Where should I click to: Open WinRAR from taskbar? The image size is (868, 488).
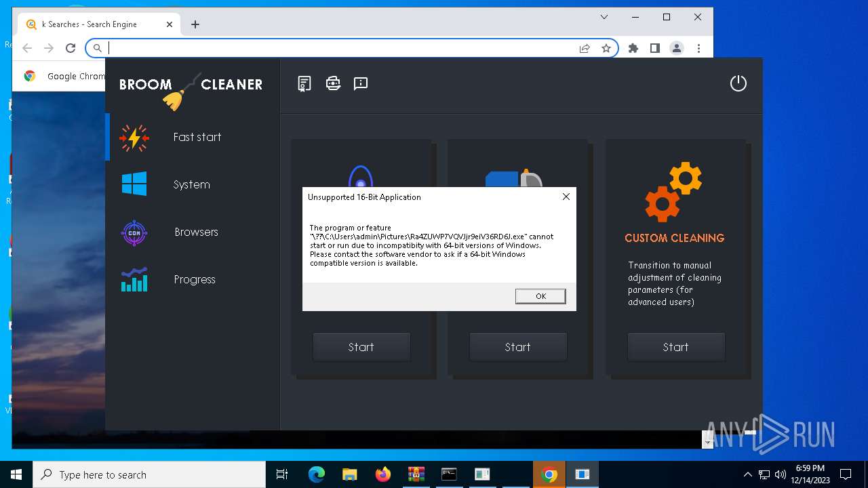(x=416, y=474)
